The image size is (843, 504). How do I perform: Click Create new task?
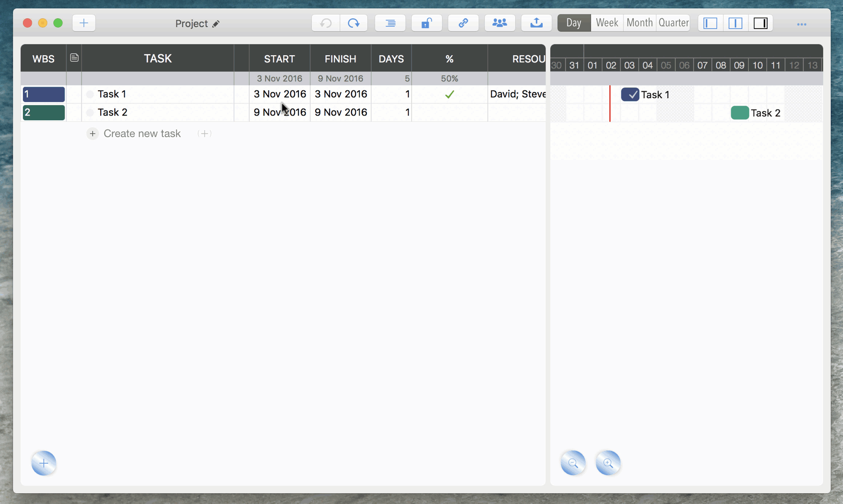[x=142, y=133]
